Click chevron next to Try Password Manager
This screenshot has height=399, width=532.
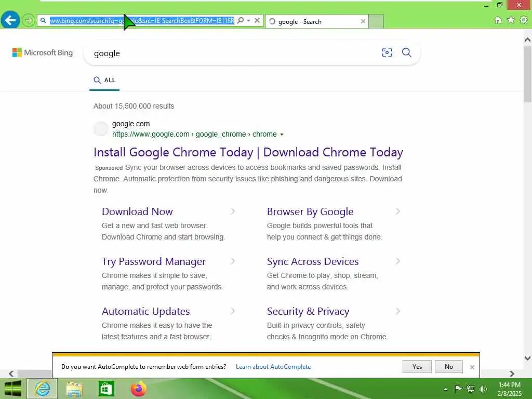233,261
